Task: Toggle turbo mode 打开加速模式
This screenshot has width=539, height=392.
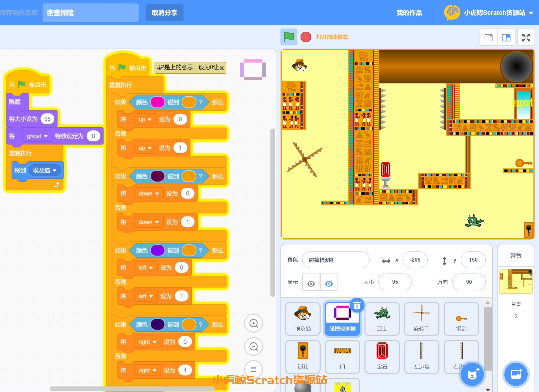Action: (332, 37)
